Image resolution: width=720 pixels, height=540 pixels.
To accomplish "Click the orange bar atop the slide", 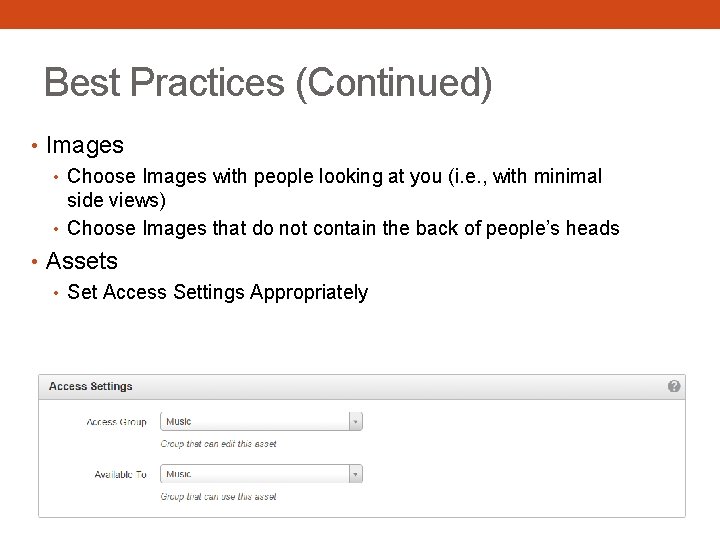I will [360, 14].
